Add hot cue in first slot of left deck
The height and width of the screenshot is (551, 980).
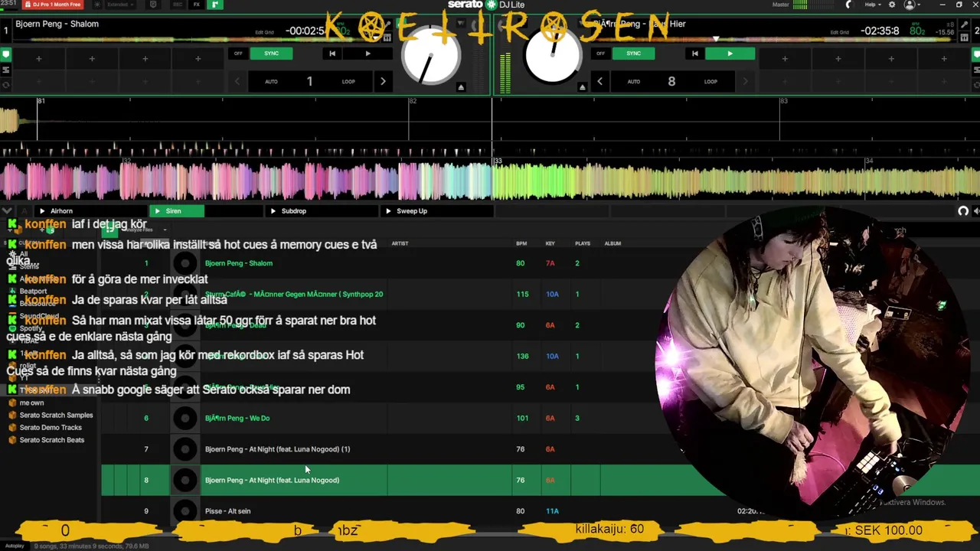[39, 59]
